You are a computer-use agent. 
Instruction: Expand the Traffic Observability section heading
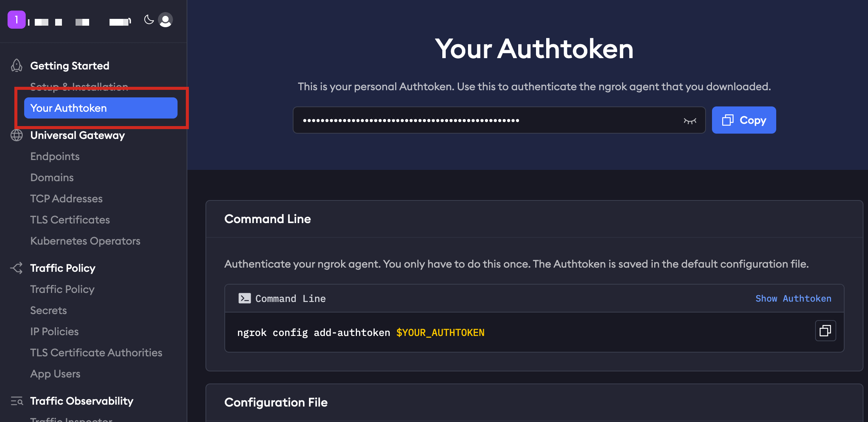(82, 401)
